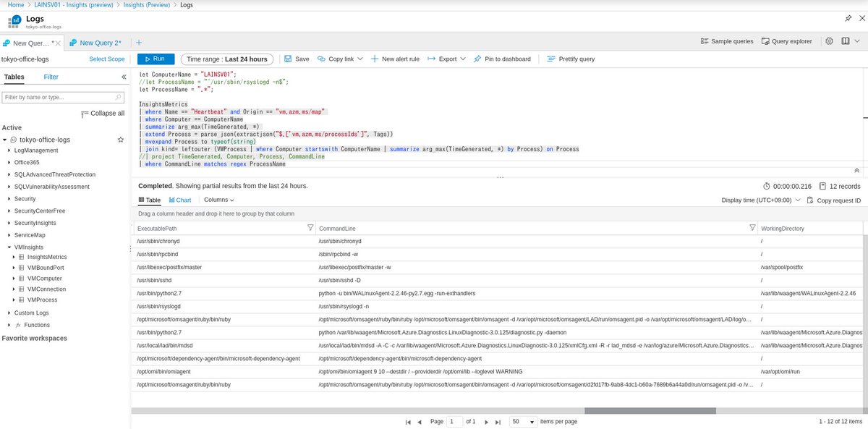
Task: Sort by the WorkingDirectory column header
Action: [784, 229]
